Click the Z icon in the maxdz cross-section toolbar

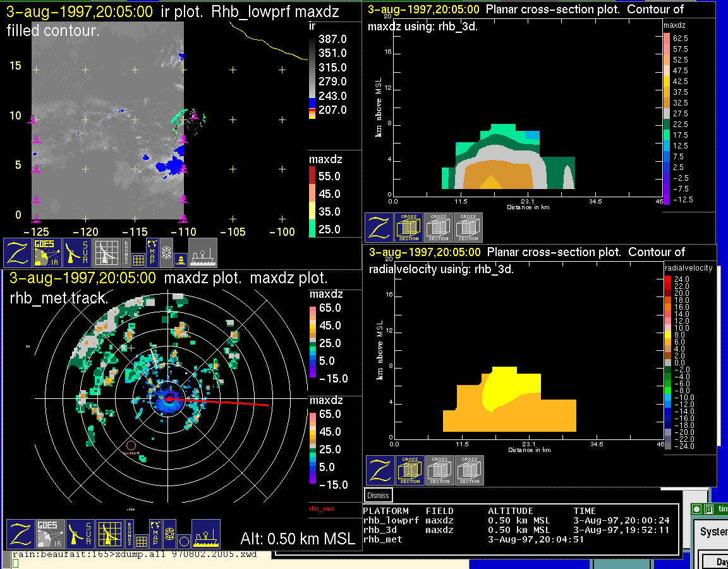coord(379,227)
